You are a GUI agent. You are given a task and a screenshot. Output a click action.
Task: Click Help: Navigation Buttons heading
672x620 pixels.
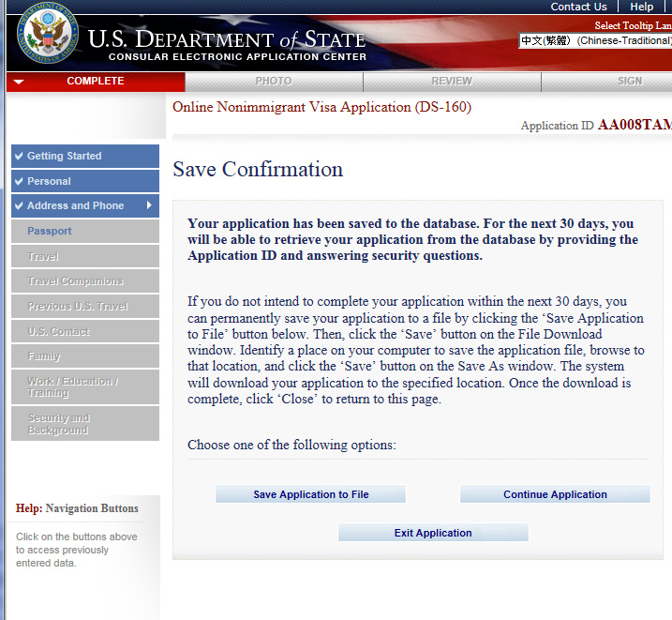tap(77, 508)
